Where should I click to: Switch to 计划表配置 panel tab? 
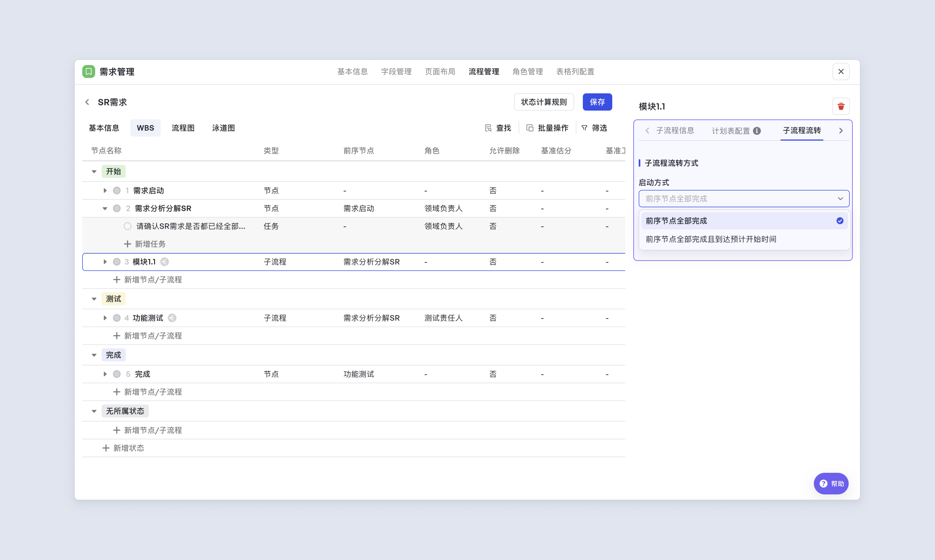tap(731, 131)
